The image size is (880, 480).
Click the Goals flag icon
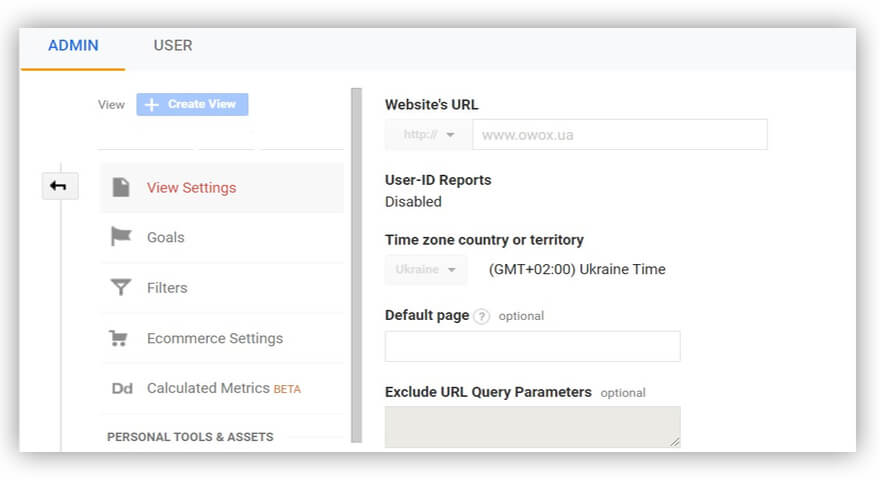pos(121,237)
